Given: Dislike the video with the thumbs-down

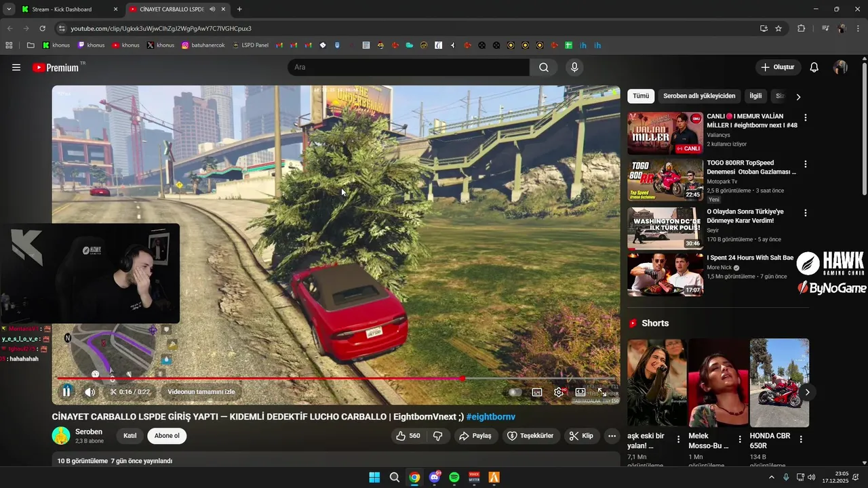Looking at the screenshot, I should point(438,436).
